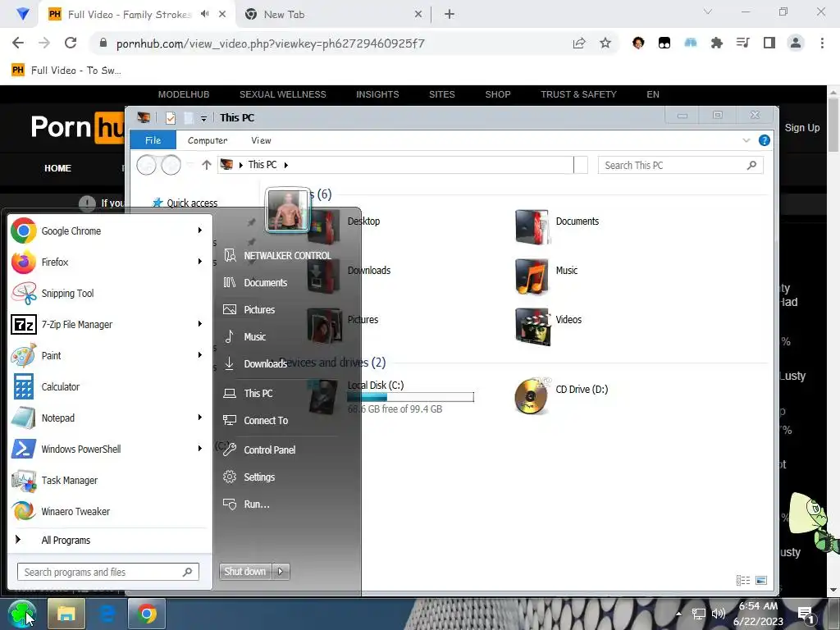Expand 7-Zip File Manager submenu arrow

pyautogui.click(x=200, y=323)
